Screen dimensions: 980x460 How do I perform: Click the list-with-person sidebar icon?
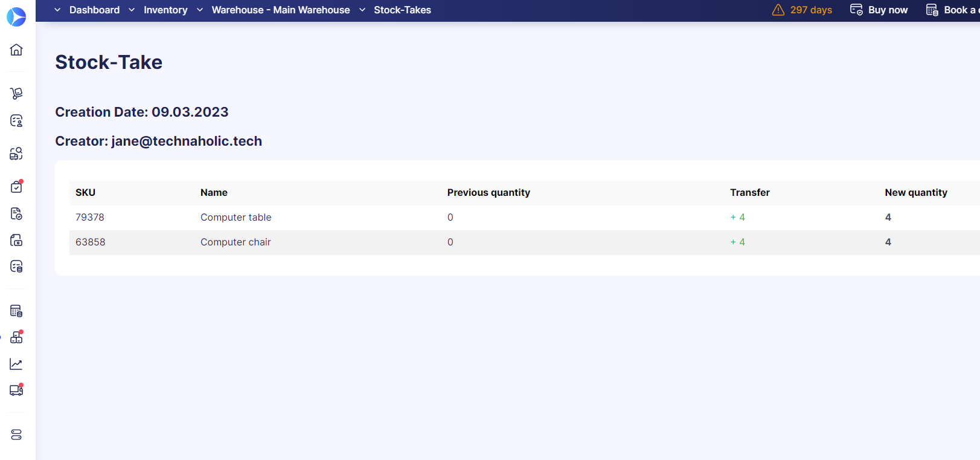click(x=16, y=121)
